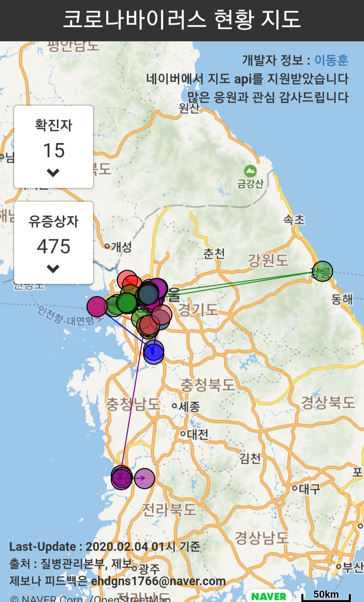Screen dimensions: 364x602
Task: Tap the NAVER logo on the map
Action: 269,596
